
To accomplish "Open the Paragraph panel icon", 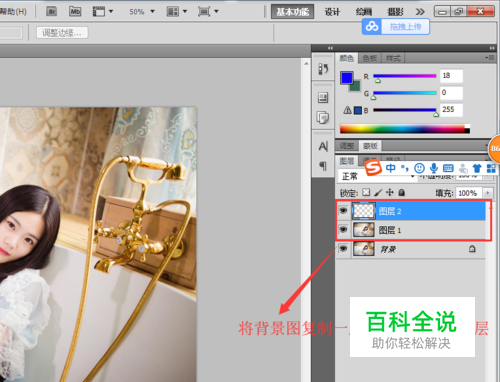I will (323, 166).
